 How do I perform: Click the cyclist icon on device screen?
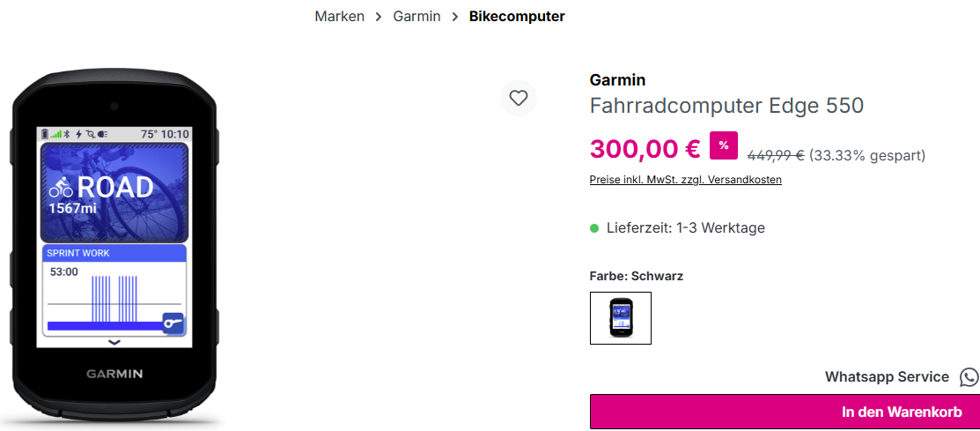pyautogui.click(x=61, y=188)
